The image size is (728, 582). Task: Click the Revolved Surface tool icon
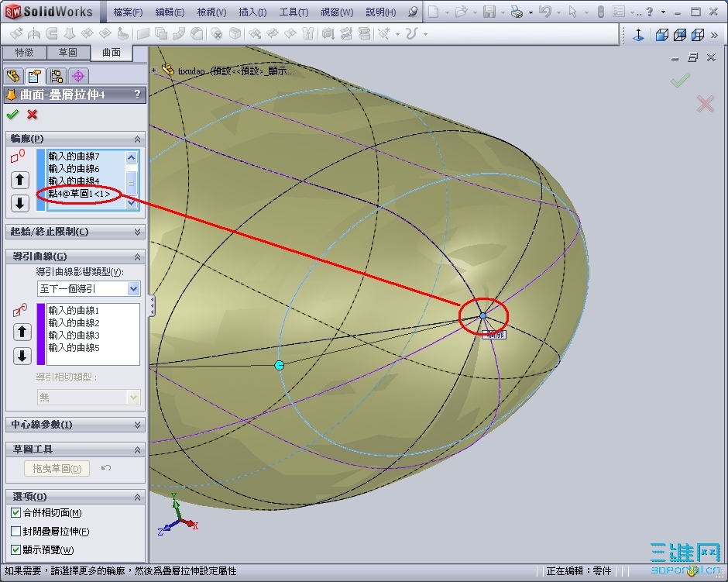click(34, 33)
